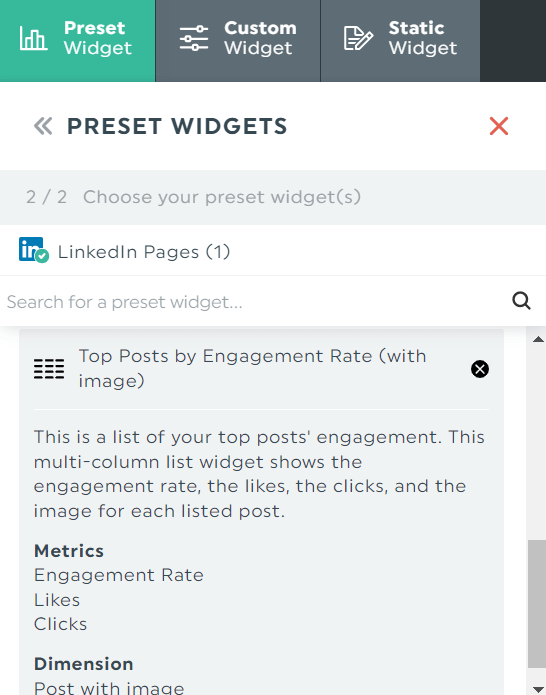Select the Preset Widget tab label
546x695 pixels.
tap(98, 38)
